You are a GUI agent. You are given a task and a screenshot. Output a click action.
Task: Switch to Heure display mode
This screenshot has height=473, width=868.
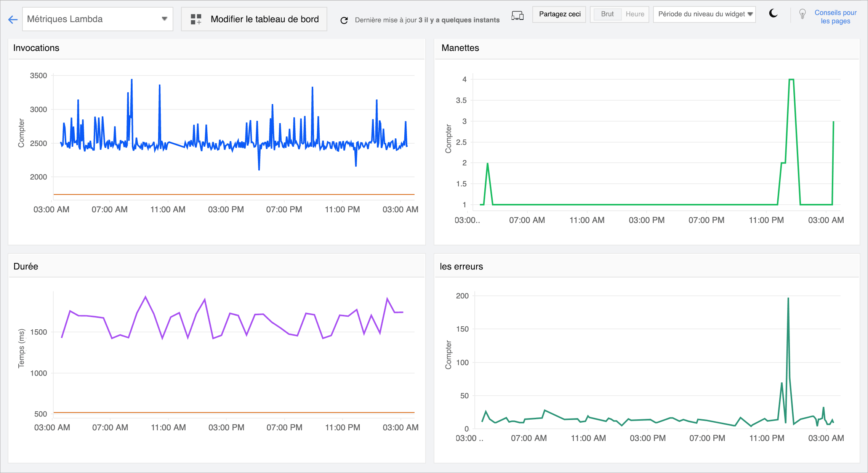pyautogui.click(x=634, y=14)
